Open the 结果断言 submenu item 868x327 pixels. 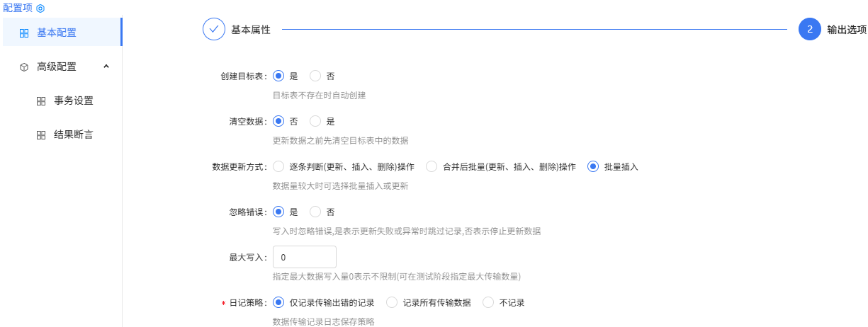pos(62,134)
